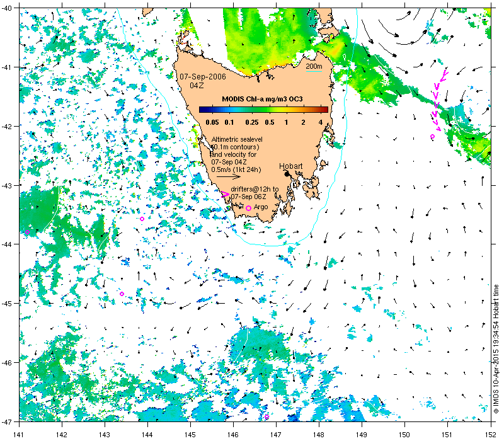Click the drifters@12h to legend text

255,190
